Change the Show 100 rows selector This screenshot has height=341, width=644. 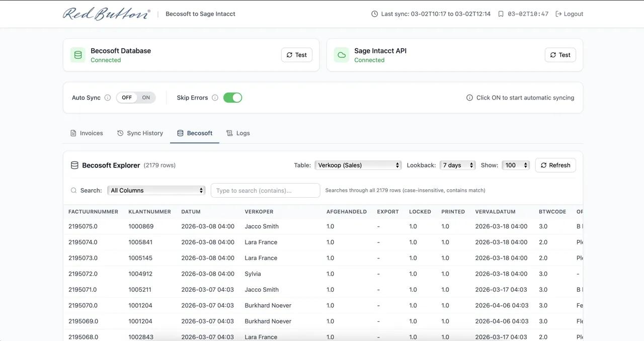[x=516, y=165]
